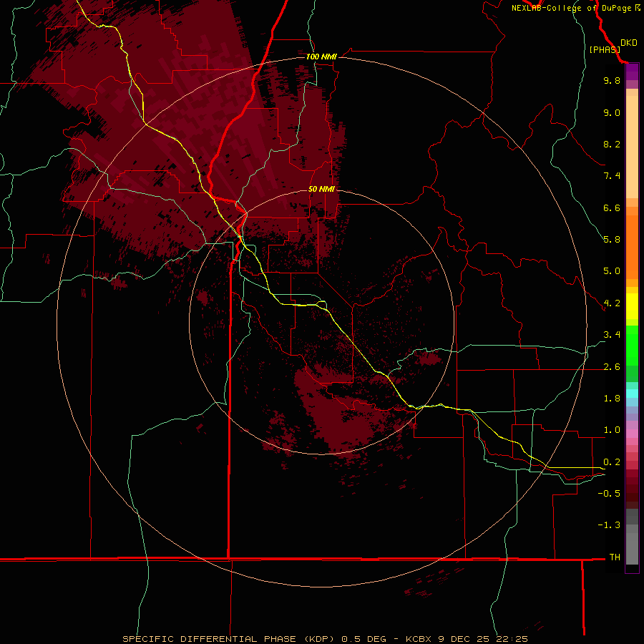Click the 7.4 value on the color scale
644x644 pixels.
pos(612,176)
